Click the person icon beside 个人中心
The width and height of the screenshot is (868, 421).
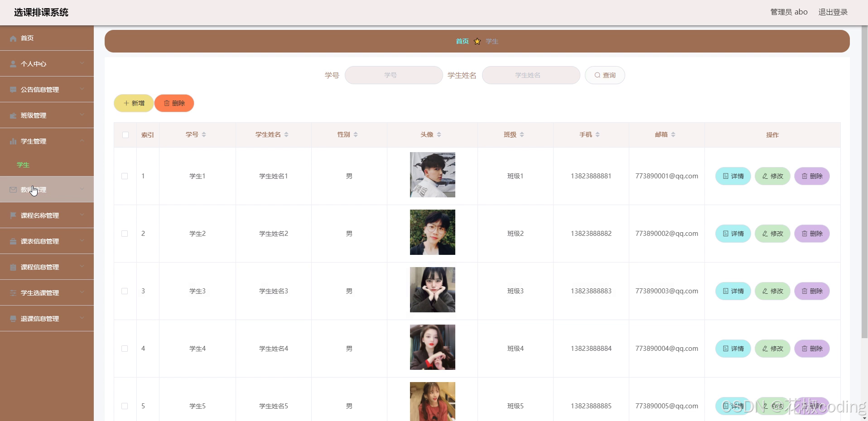tap(13, 64)
